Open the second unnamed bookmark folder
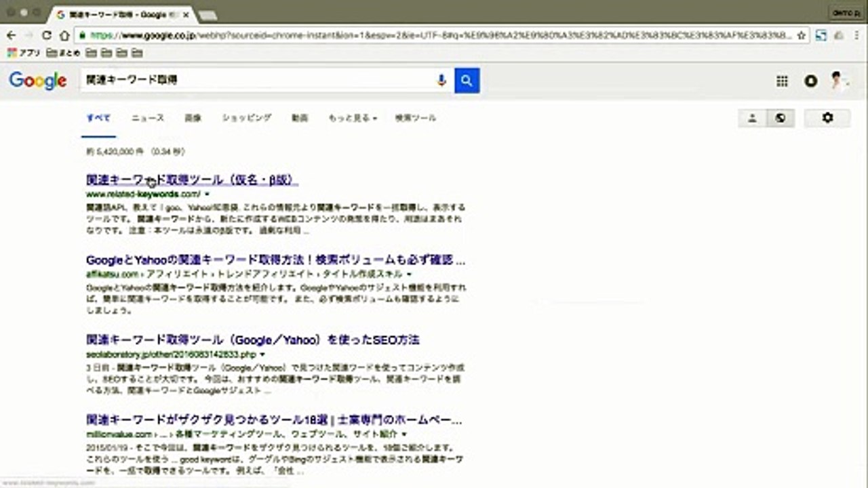This screenshot has height=488, width=868. point(106,52)
